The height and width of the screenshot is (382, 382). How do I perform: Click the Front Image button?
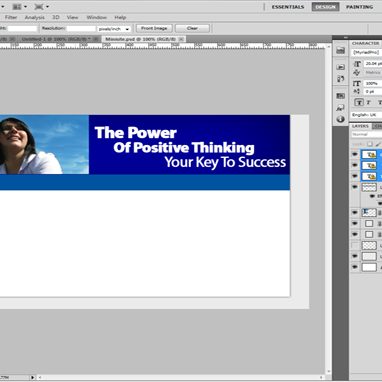tap(154, 28)
